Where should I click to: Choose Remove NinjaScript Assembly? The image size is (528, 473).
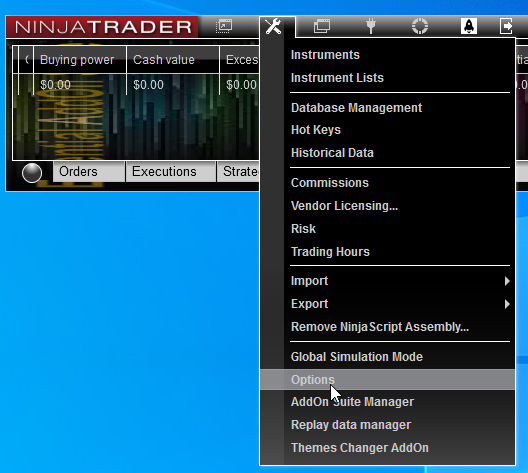[x=387, y=327]
